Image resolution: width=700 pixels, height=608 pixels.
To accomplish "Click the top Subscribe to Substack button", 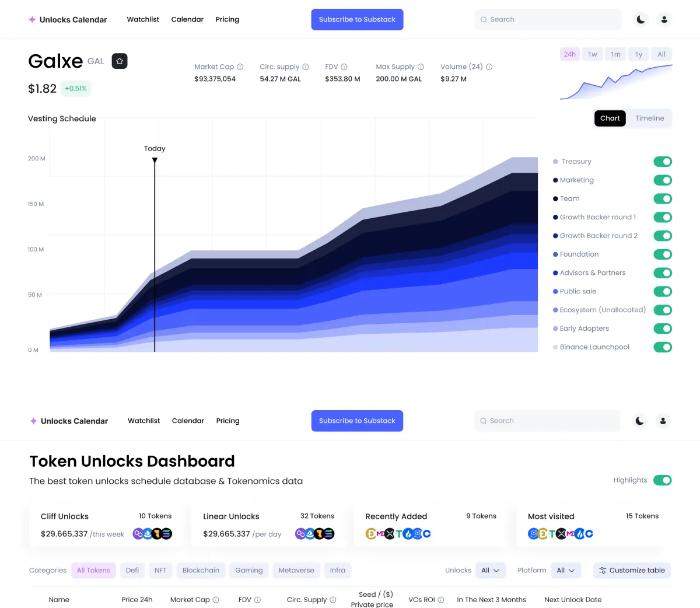I will click(x=357, y=19).
